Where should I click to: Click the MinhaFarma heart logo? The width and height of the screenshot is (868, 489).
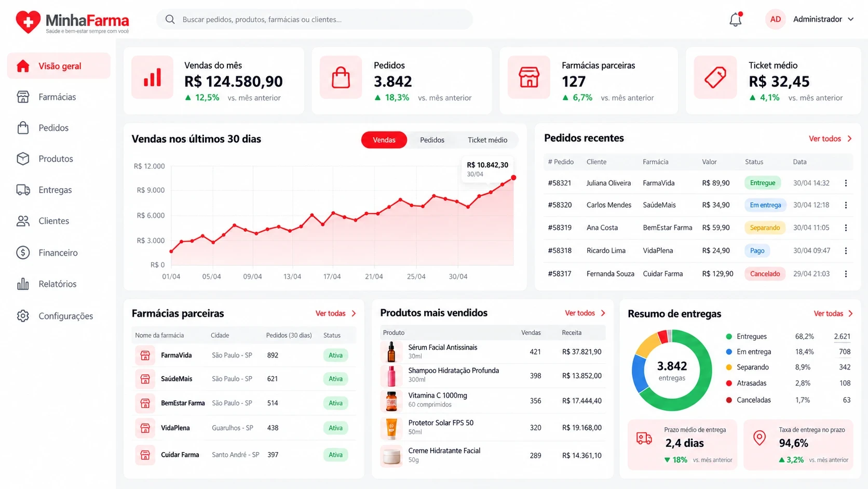[x=28, y=22]
